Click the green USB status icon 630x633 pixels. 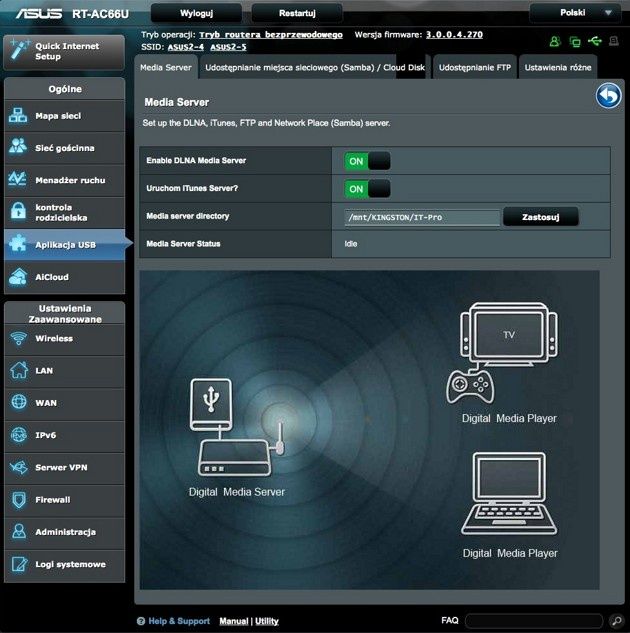point(594,41)
